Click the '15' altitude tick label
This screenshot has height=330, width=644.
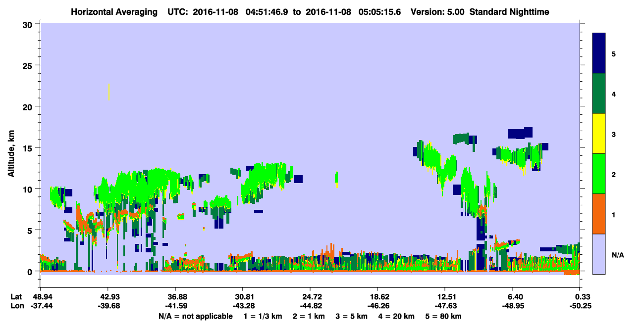pos(29,147)
